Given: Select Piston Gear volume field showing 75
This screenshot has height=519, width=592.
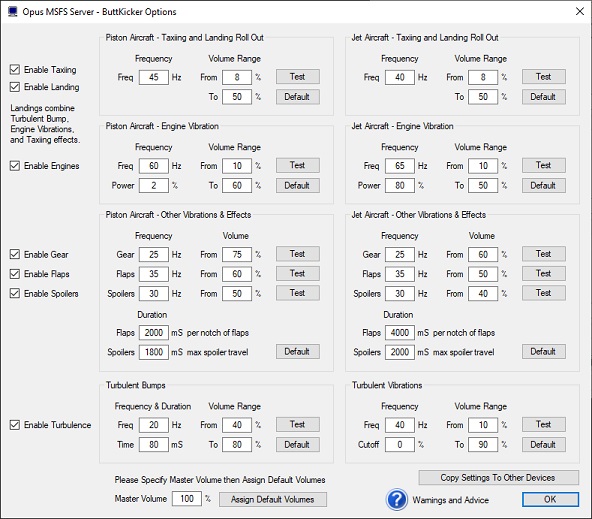Looking at the screenshot, I should pyautogui.click(x=237, y=254).
